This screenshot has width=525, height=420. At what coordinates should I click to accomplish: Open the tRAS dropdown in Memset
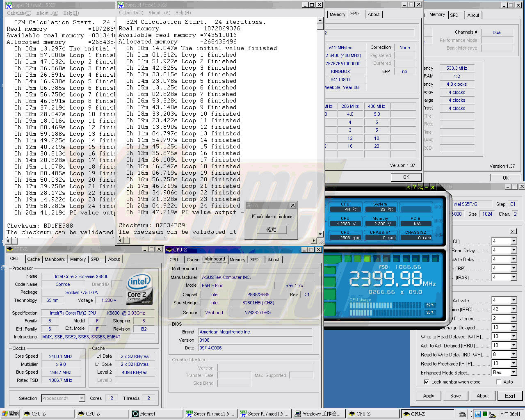[x=514, y=277]
